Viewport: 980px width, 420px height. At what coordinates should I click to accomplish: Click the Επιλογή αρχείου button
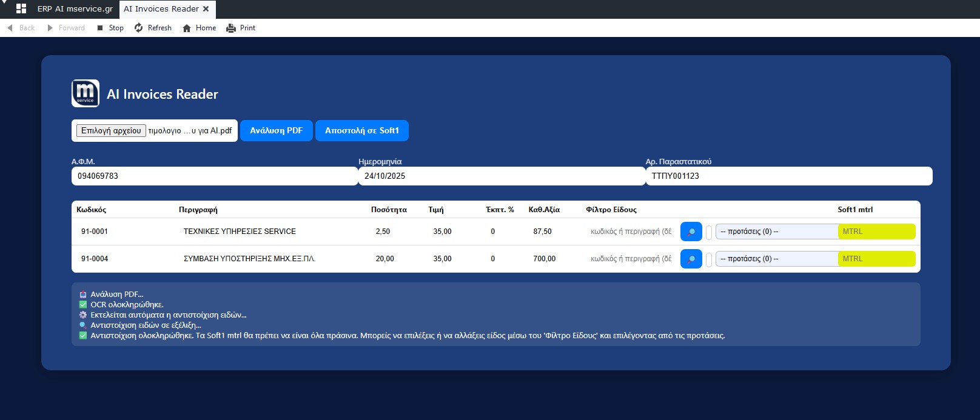[111, 130]
